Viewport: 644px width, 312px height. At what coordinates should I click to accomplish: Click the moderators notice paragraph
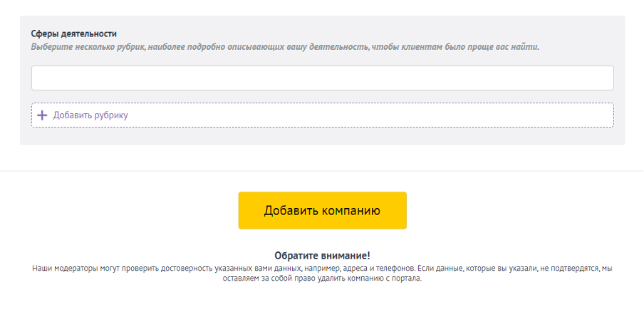coord(322,269)
